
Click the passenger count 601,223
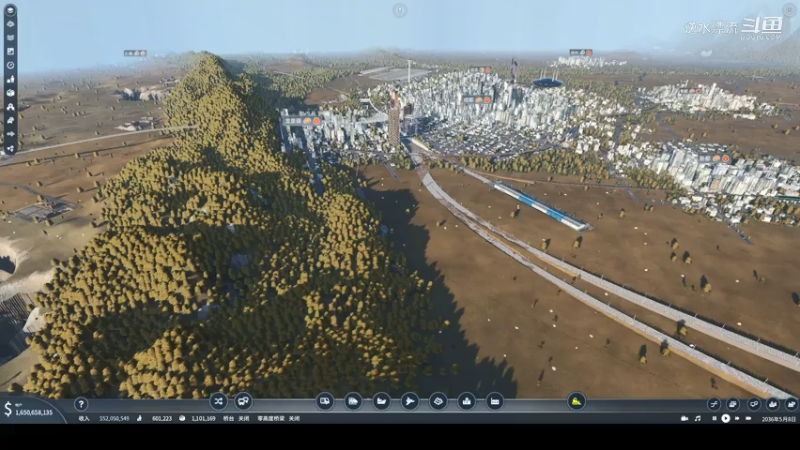(162, 418)
